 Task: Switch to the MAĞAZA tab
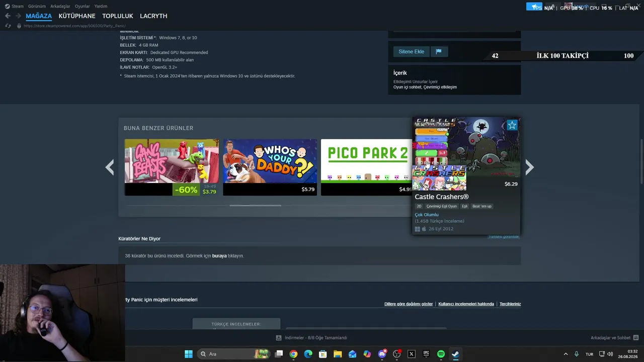pos(39,16)
